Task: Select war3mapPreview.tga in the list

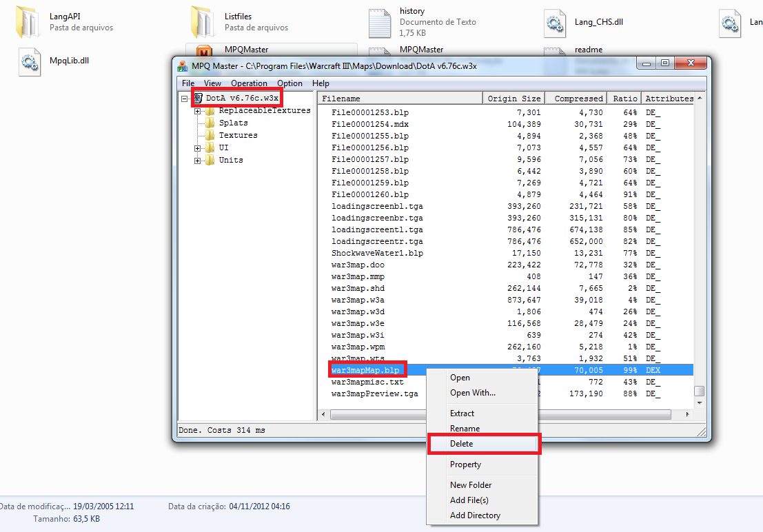Action: 375,393
